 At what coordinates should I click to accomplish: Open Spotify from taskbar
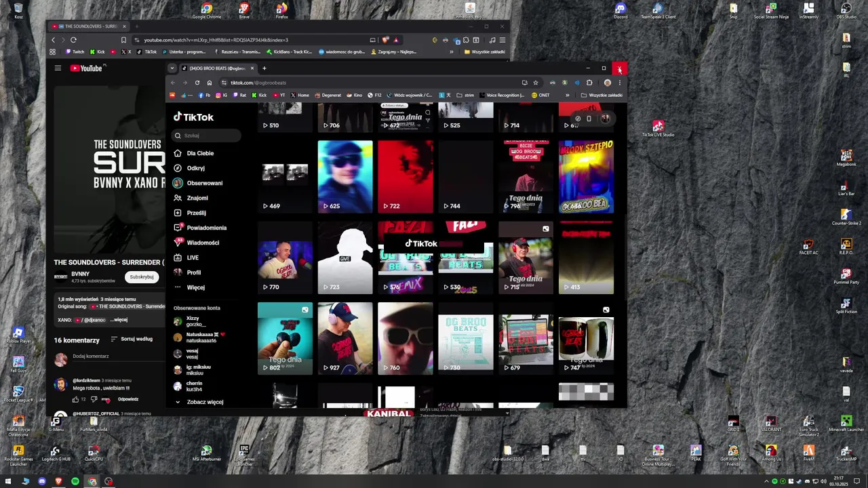coord(75,481)
